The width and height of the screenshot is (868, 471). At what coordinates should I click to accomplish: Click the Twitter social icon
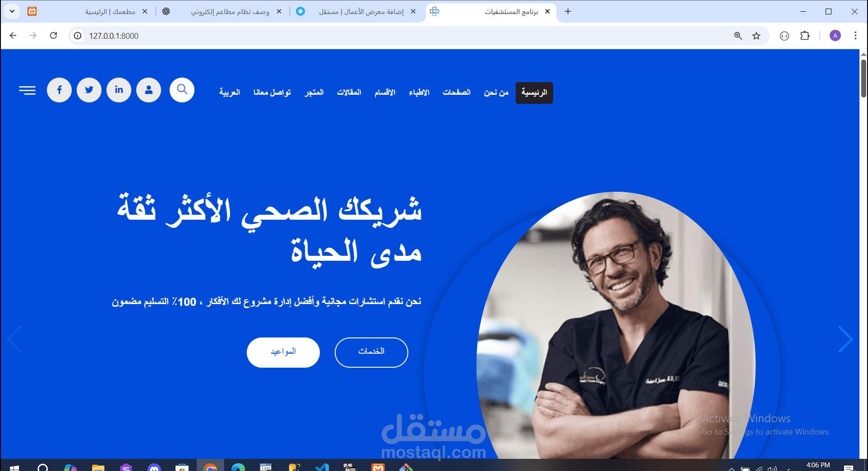click(89, 90)
